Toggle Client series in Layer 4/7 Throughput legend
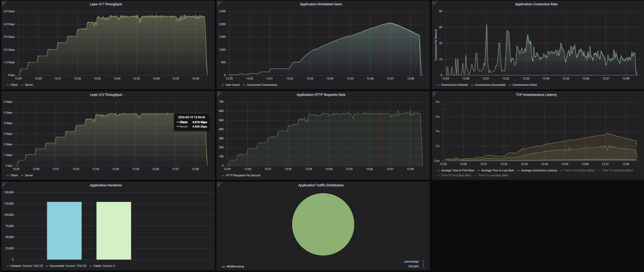 [x=14, y=85]
